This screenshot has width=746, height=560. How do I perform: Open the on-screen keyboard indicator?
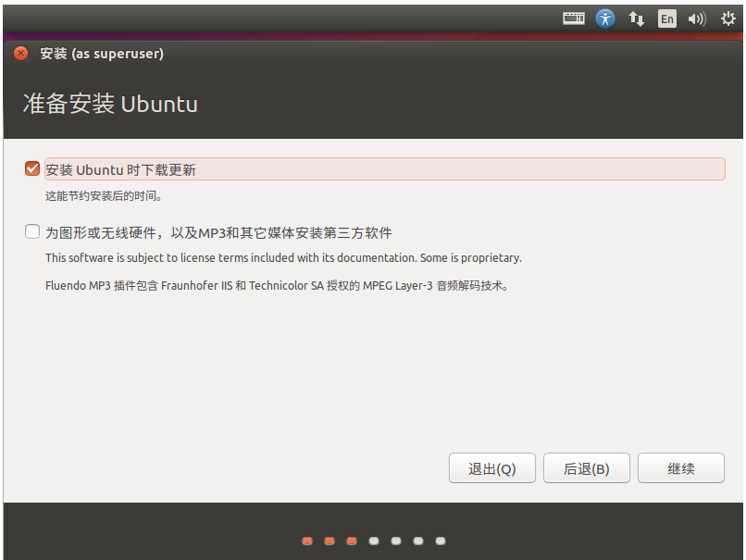(574, 19)
